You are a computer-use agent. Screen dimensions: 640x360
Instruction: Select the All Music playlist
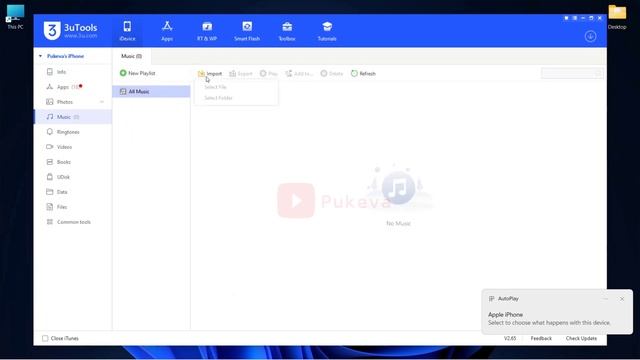151,91
